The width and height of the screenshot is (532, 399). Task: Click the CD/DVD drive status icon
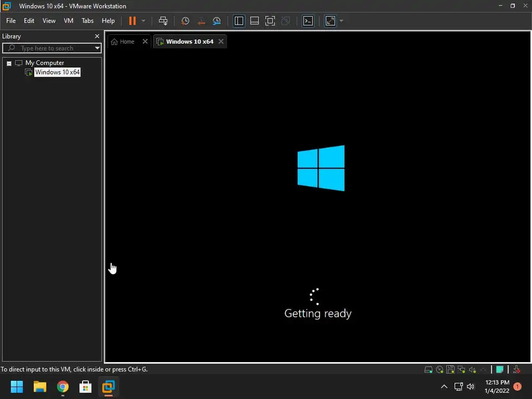click(440, 369)
